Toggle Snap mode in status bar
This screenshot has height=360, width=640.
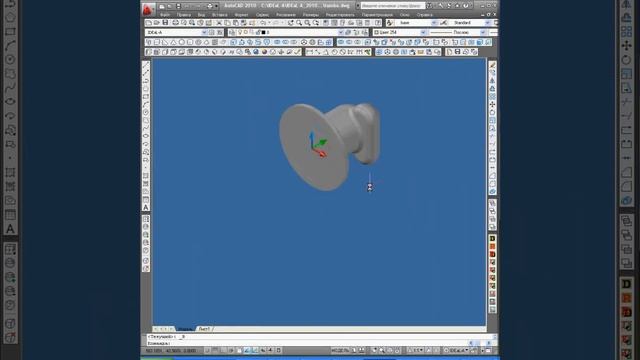[207, 351]
